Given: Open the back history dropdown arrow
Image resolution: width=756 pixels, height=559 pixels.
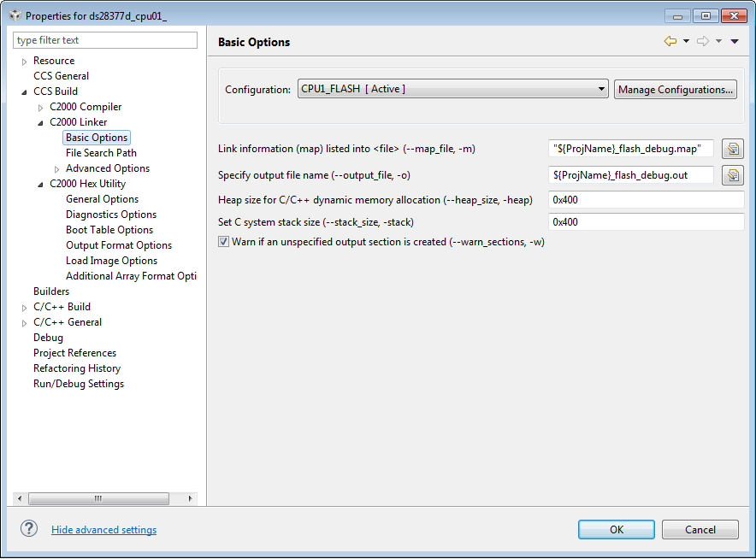Looking at the screenshot, I should pos(686,41).
